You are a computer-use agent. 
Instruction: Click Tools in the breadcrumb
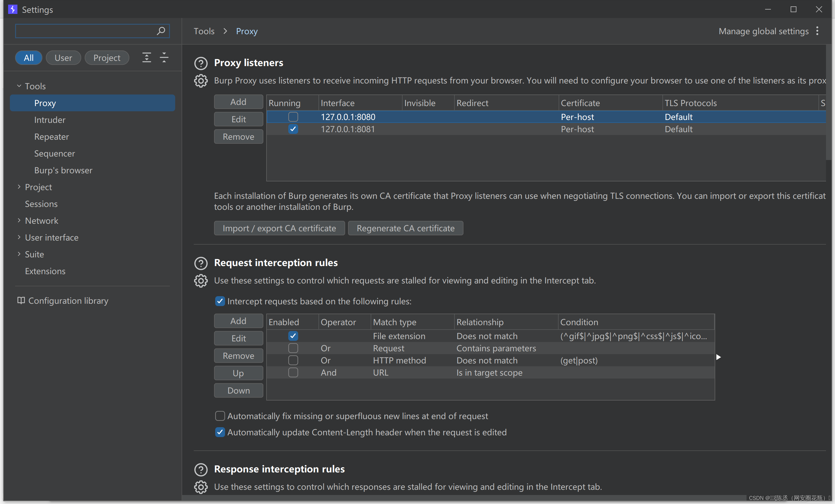(x=204, y=31)
